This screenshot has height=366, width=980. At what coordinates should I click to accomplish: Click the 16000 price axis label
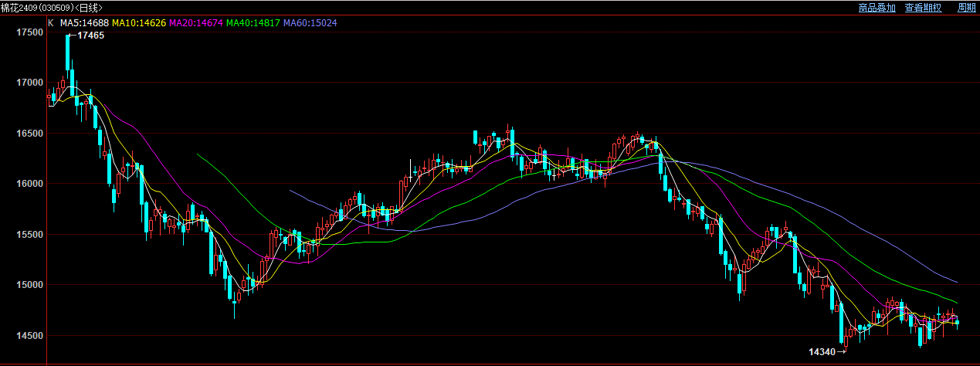(x=29, y=184)
